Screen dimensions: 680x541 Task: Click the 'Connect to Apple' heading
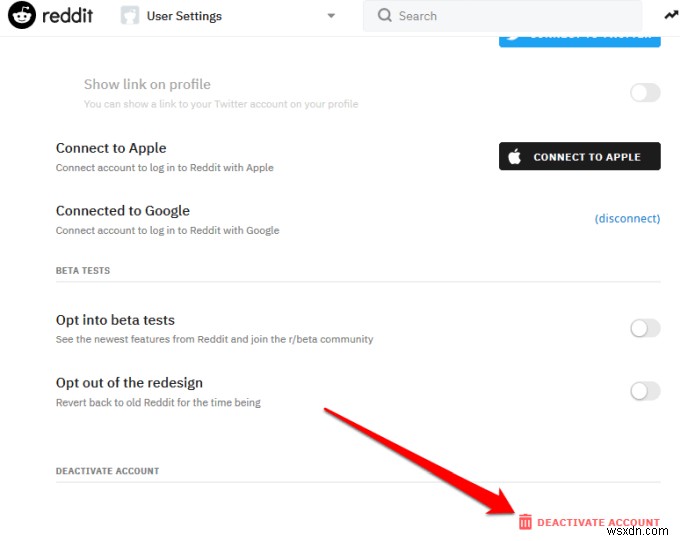click(x=111, y=148)
